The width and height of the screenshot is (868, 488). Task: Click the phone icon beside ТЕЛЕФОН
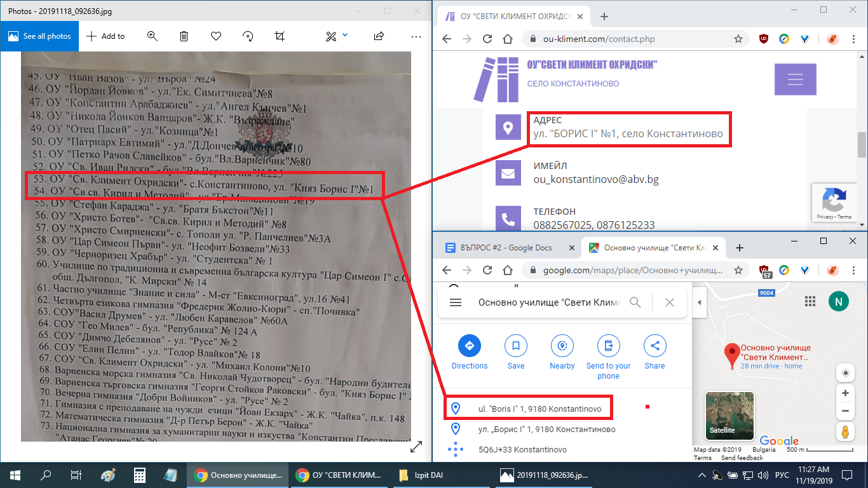pos(507,218)
